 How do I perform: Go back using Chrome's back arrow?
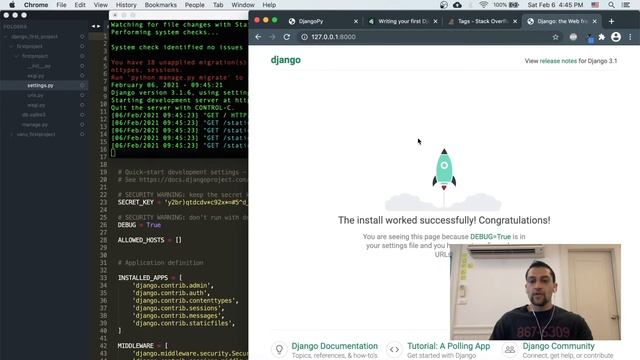(x=258, y=37)
